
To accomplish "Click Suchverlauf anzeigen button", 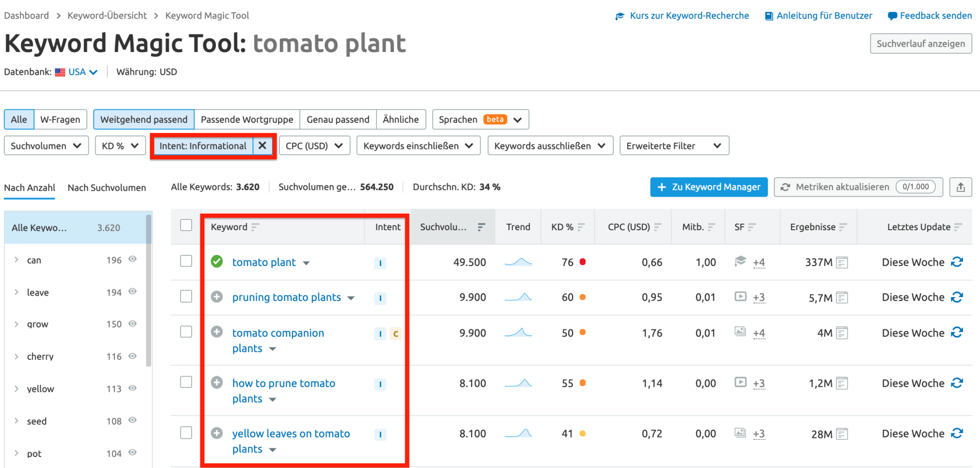I will pos(921,44).
